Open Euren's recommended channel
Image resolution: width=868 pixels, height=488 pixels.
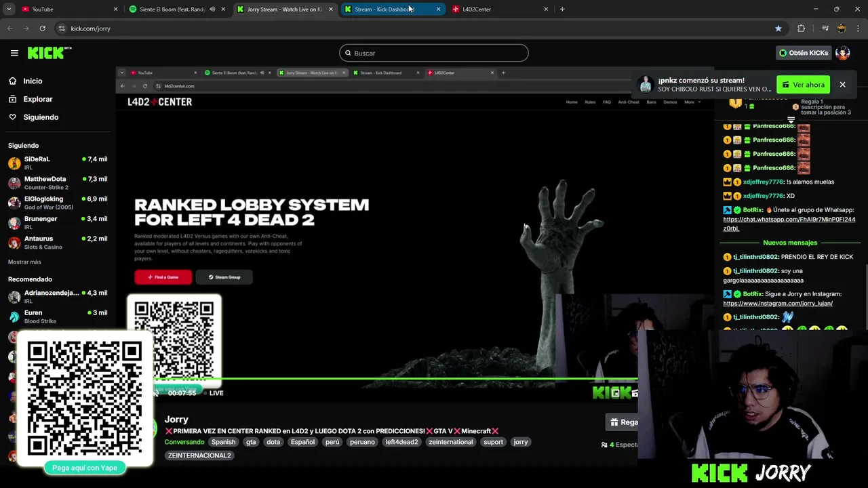click(58, 317)
